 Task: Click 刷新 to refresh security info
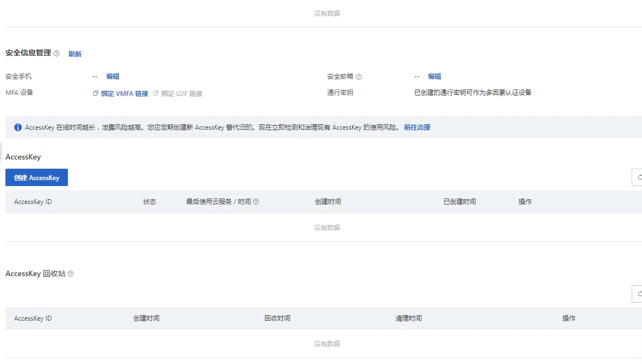click(x=75, y=54)
